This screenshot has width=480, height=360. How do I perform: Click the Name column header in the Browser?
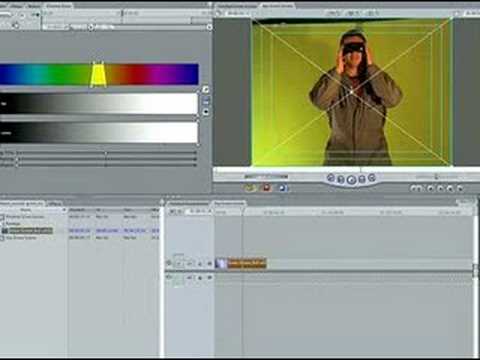coord(26,210)
